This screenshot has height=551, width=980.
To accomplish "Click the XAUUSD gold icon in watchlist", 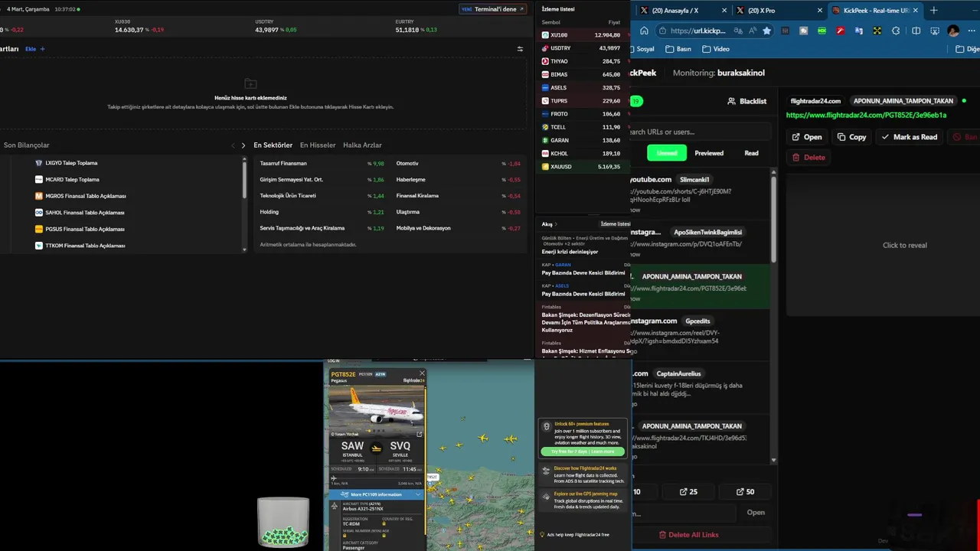I will coord(545,166).
